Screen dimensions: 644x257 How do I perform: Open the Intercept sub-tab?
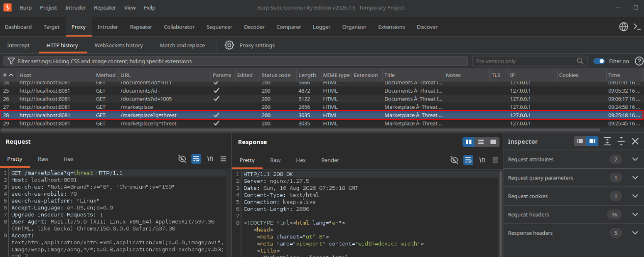pyautogui.click(x=19, y=45)
